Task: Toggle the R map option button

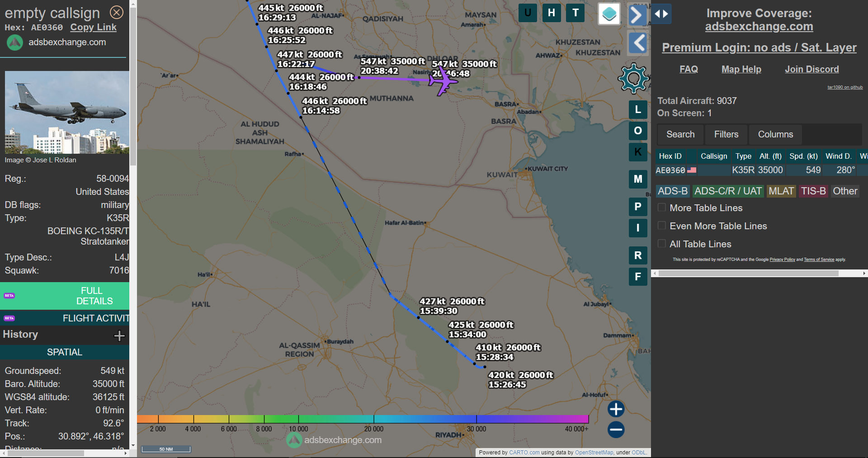Action: pyautogui.click(x=638, y=255)
